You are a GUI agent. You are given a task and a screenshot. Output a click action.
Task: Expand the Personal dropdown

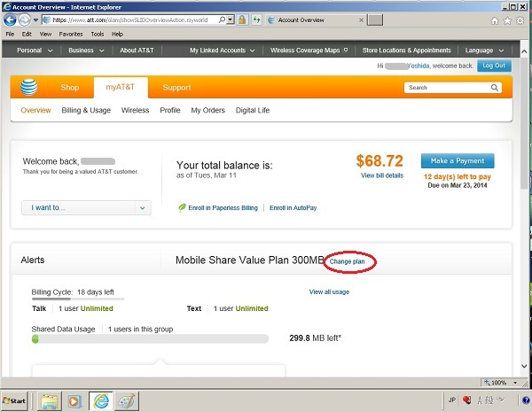click(x=35, y=51)
